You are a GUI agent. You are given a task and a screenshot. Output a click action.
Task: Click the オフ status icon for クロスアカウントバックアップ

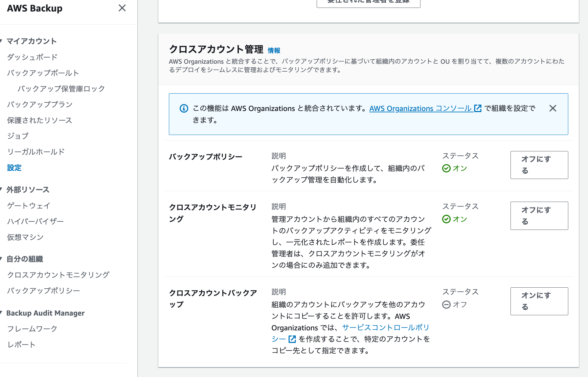446,304
